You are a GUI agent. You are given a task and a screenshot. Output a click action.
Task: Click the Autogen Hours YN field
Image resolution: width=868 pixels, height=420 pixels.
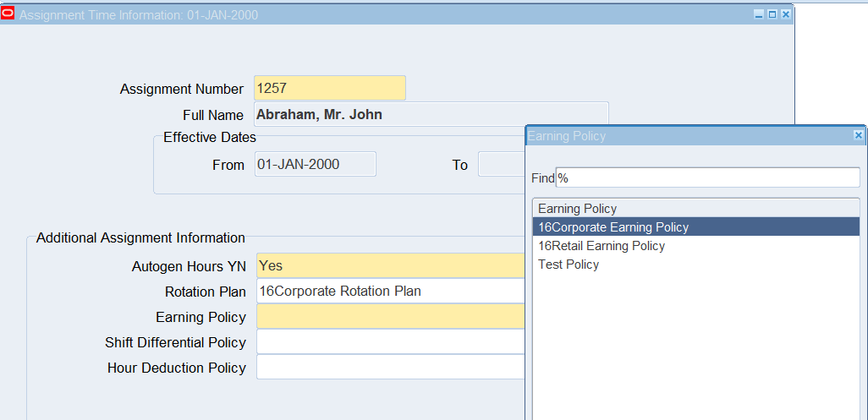click(389, 265)
